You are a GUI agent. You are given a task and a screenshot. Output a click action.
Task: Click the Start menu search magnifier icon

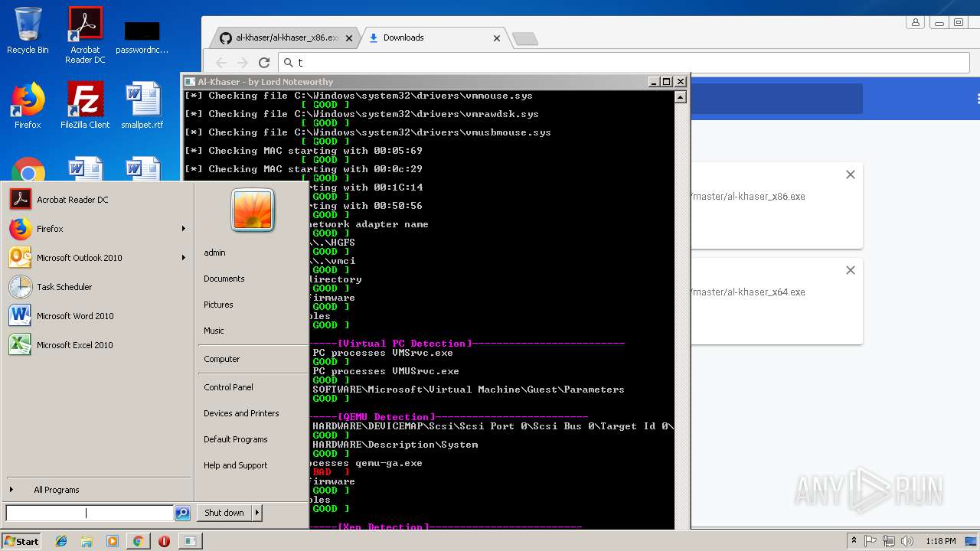[182, 514]
